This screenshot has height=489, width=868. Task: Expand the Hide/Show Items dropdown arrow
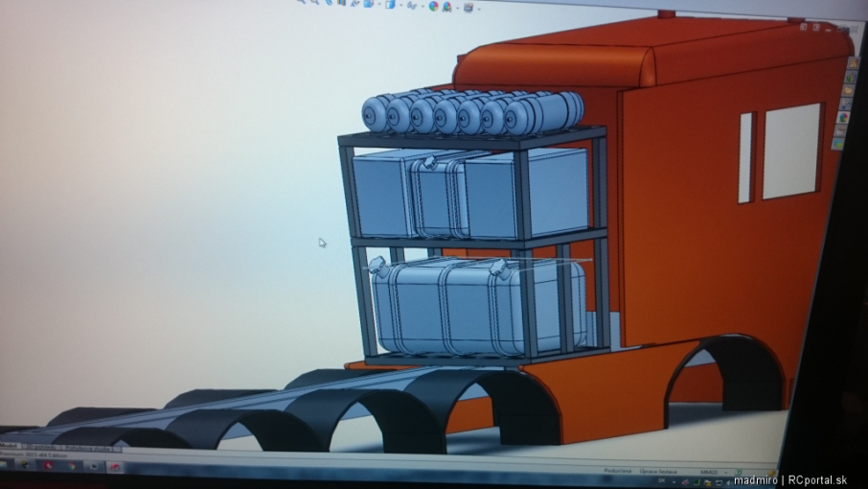click(x=423, y=6)
